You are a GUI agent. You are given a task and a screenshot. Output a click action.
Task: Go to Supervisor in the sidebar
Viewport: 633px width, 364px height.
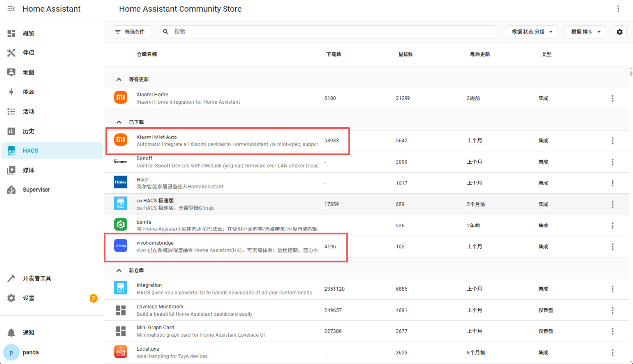pyautogui.click(x=52, y=190)
